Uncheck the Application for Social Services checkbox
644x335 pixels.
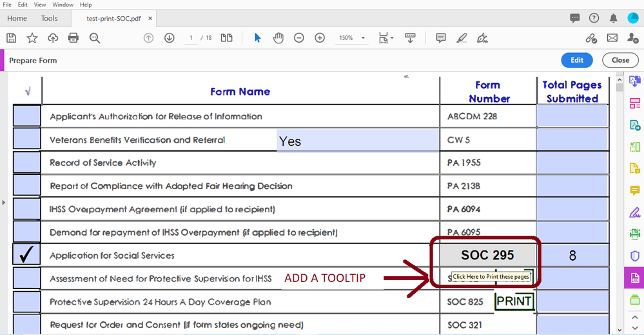click(27, 254)
